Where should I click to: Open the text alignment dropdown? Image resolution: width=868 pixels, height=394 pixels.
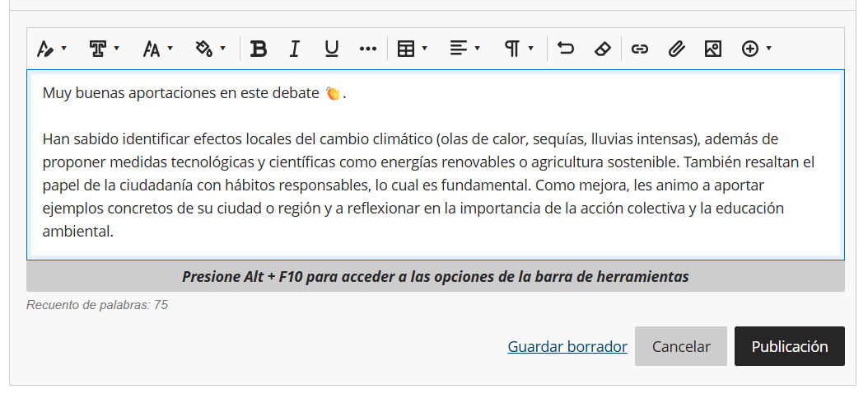click(464, 49)
